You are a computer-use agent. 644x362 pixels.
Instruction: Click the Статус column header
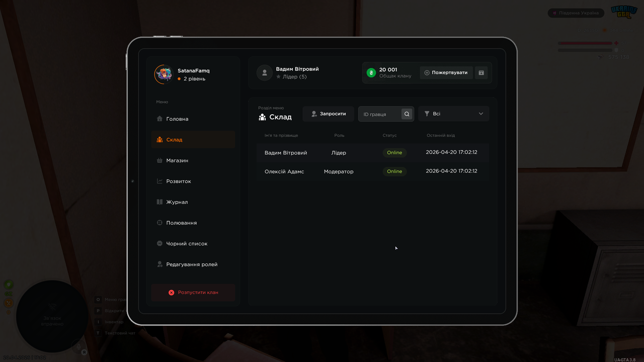click(x=389, y=136)
